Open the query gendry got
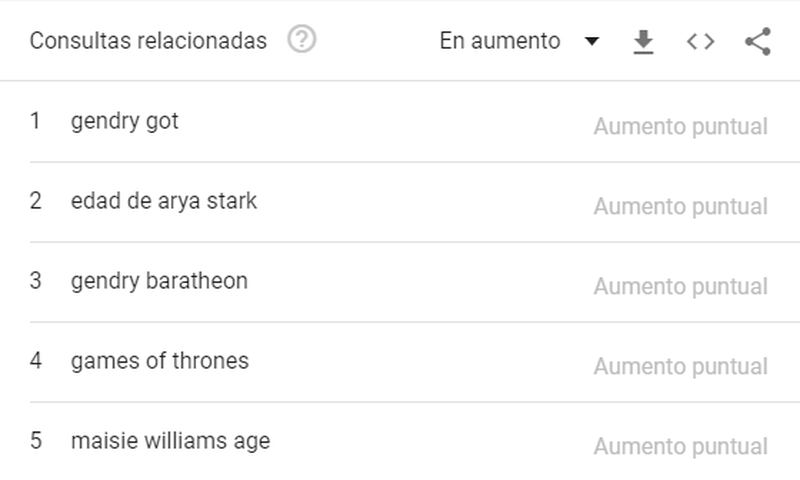This screenshot has width=800, height=480. (124, 121)
